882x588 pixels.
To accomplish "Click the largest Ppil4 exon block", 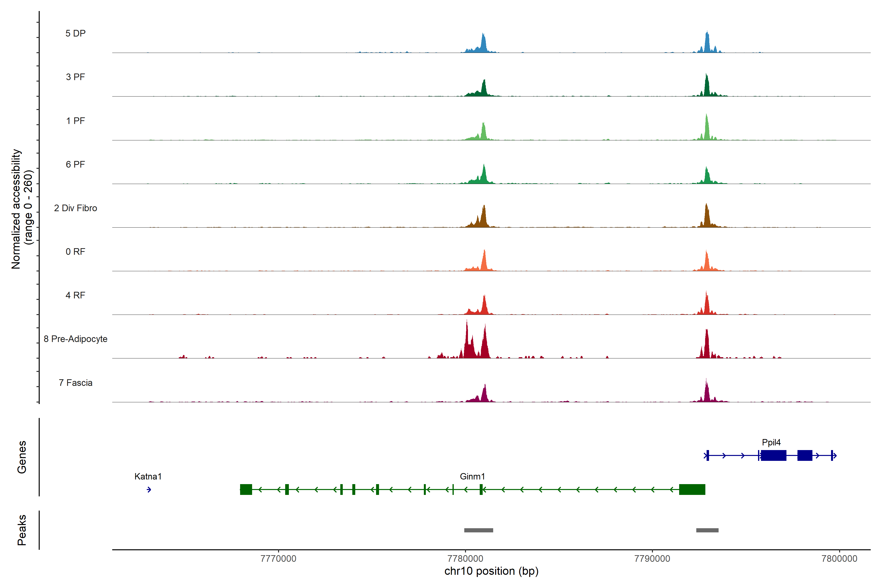I will point(773,455).
